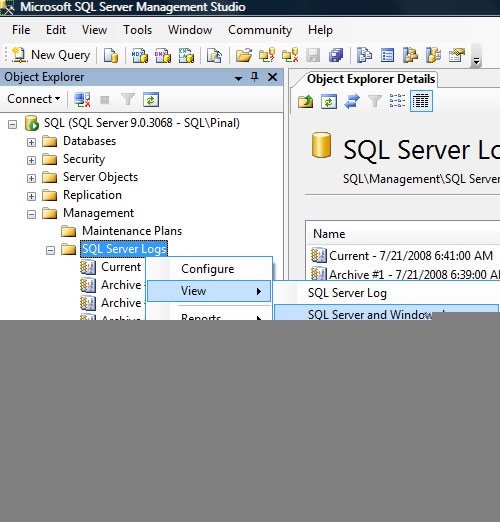Select the SQL Server Logs tree item
Screen dimensions: 500x522
[124, 249]
